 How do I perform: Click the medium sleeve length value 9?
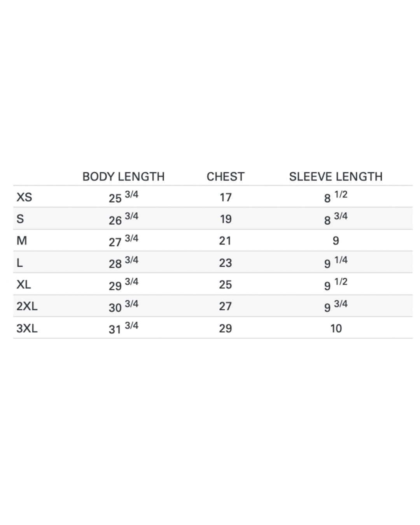pyautogui.click(x=336, y=241)
